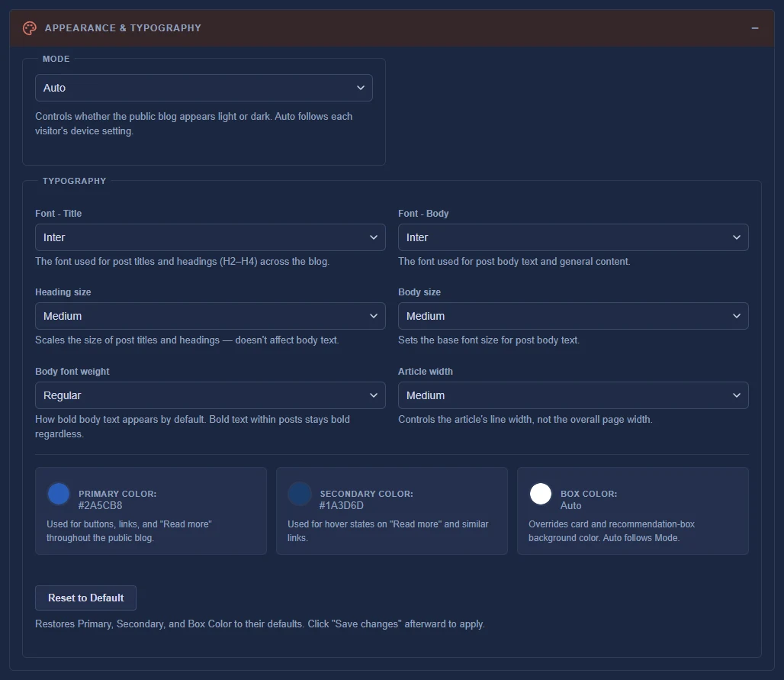The image size is (784, 680).
Task: Click the Mode section legend
Action: 56,59
